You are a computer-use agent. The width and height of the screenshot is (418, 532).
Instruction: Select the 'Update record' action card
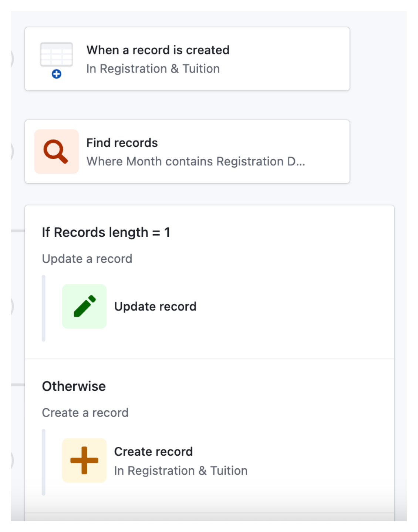(x=155, y=306)
